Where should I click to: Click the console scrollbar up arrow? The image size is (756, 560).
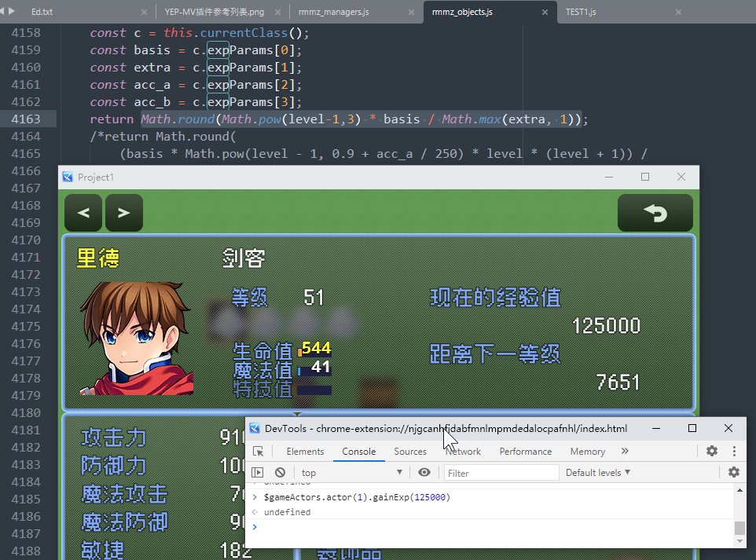point(739,490)
